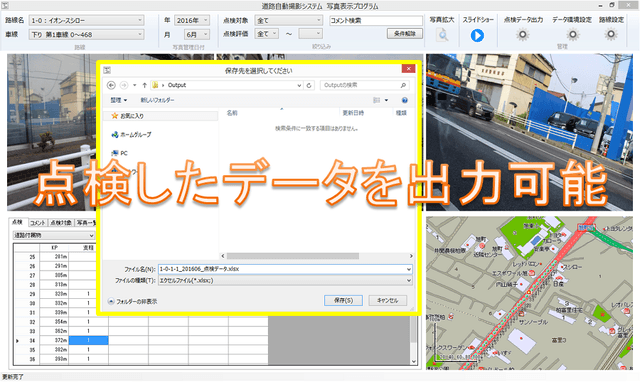The image size is (640, 383).
Task: Refresh the Output folder listing
Action: (309, 85)
